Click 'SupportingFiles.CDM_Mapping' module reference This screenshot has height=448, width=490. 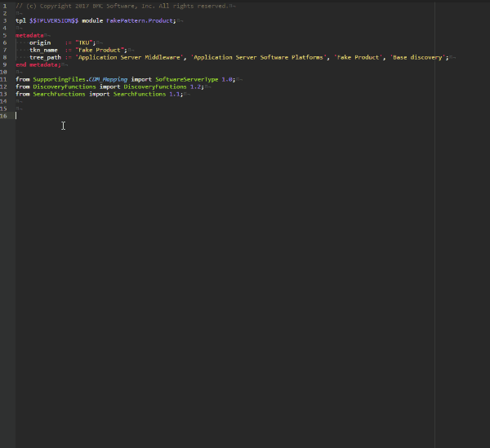80,79
